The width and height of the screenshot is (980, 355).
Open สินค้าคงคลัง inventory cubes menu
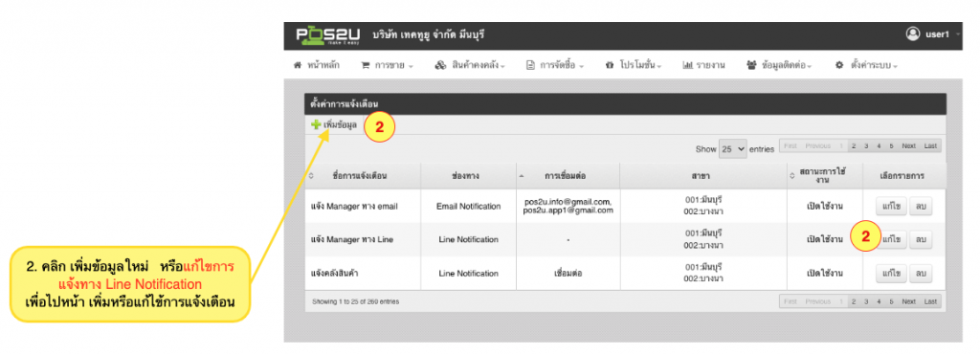click(x=469, y=65)
